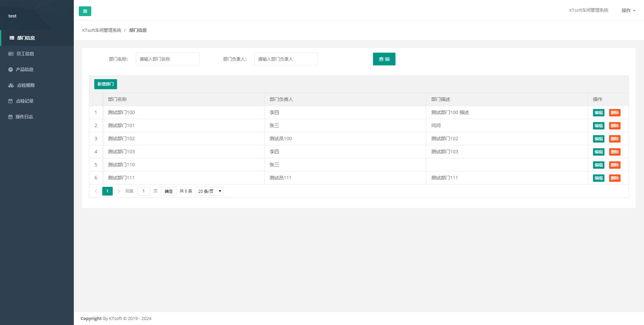The width and height of the screenshot is (644, 325).
Task: Focus the jump-to-page number input
Action: pyautogui.click(x=144, y=191)
